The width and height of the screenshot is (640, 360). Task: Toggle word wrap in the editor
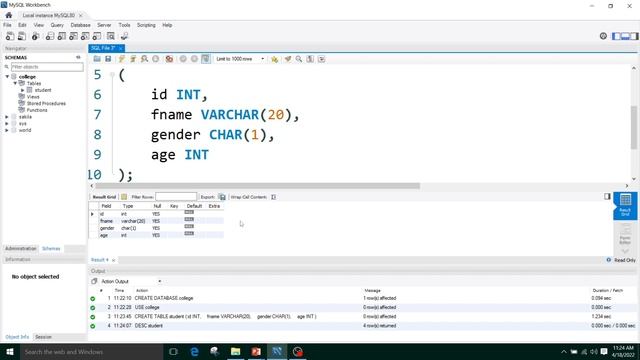pos(322,59)
